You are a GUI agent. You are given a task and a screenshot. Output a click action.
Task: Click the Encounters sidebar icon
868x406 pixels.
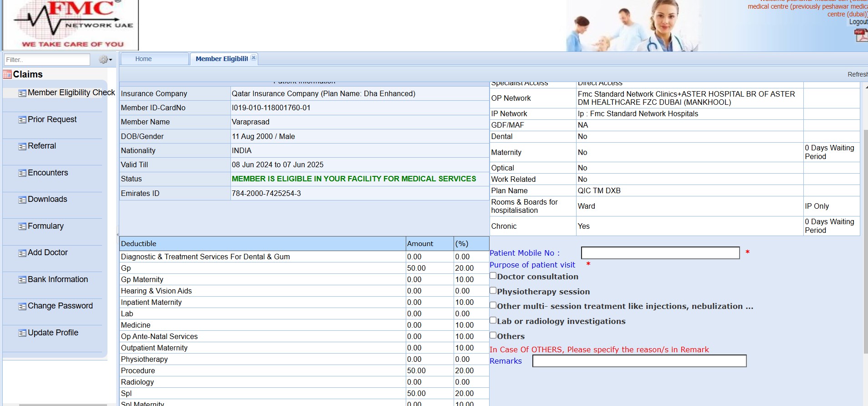pos(22,173)
